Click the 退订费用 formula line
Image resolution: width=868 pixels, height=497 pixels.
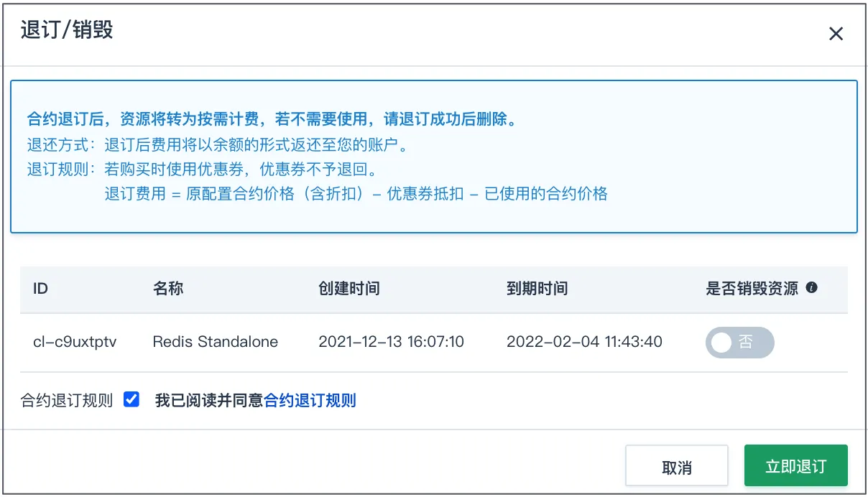(356, 194)
